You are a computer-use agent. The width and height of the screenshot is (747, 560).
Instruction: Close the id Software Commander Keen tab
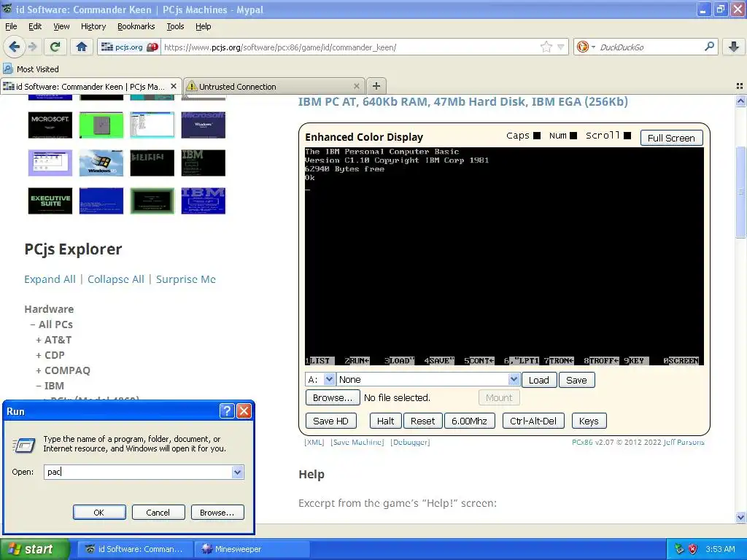click(174, 86)
